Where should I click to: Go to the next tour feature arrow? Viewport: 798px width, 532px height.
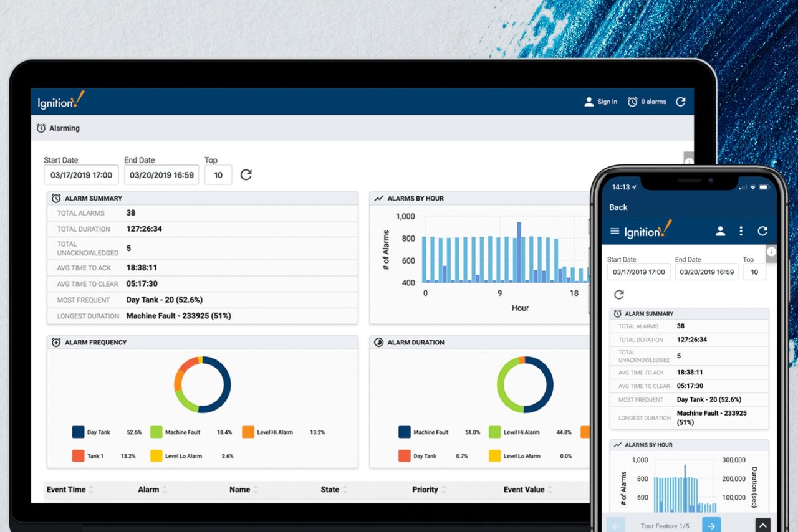711,525
